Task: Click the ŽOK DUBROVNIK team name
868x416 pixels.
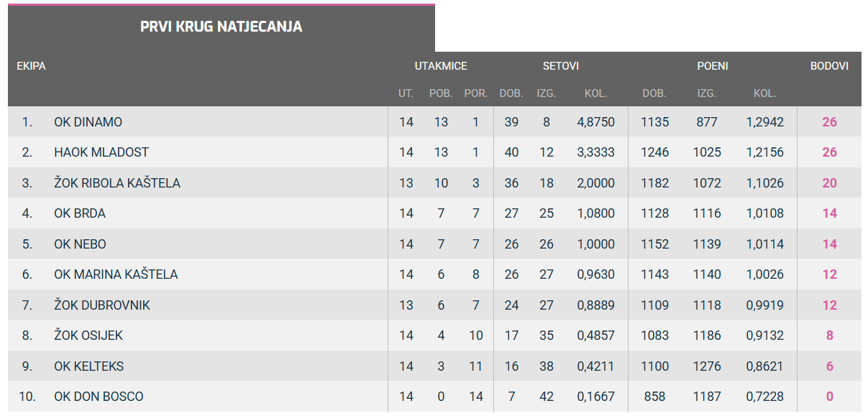Action: pos(102,305)
